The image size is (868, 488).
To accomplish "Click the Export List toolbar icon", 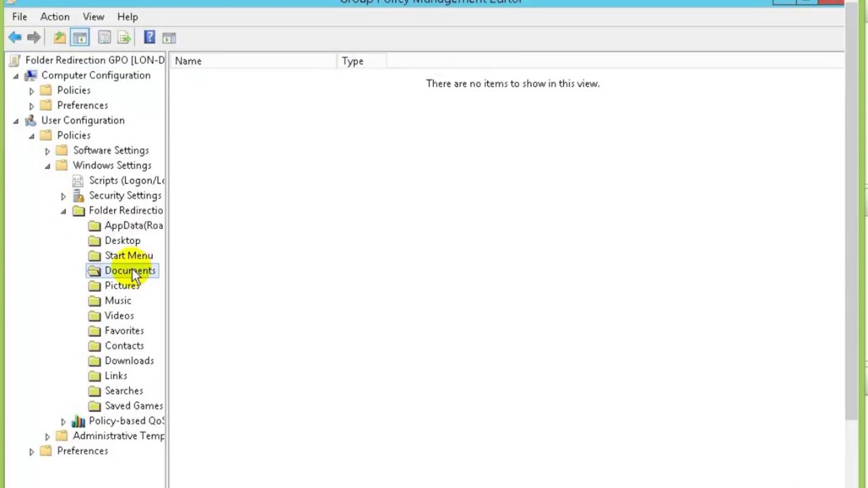I will tap(124, 37).
